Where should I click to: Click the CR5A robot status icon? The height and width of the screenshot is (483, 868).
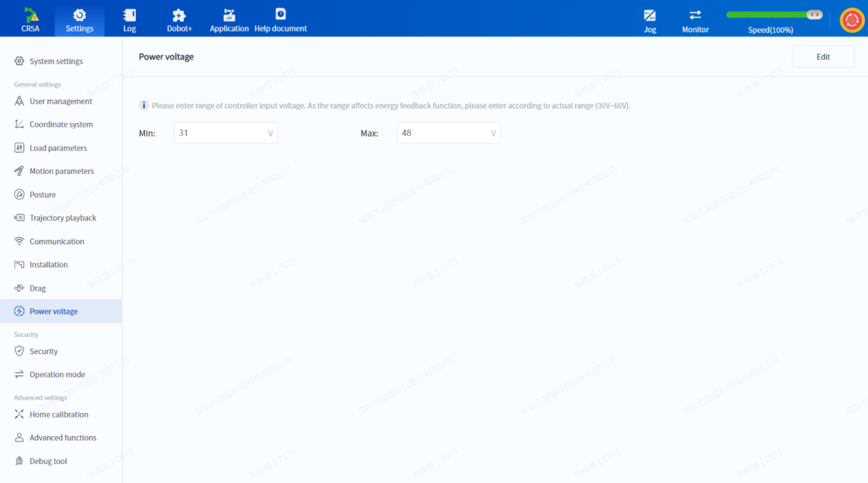point(30,15)
